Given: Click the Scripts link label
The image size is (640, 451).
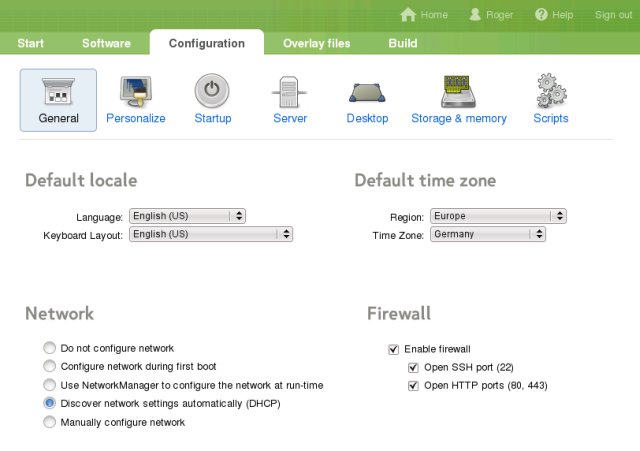Looking at the screenshot, I should [x=551, y=118].
